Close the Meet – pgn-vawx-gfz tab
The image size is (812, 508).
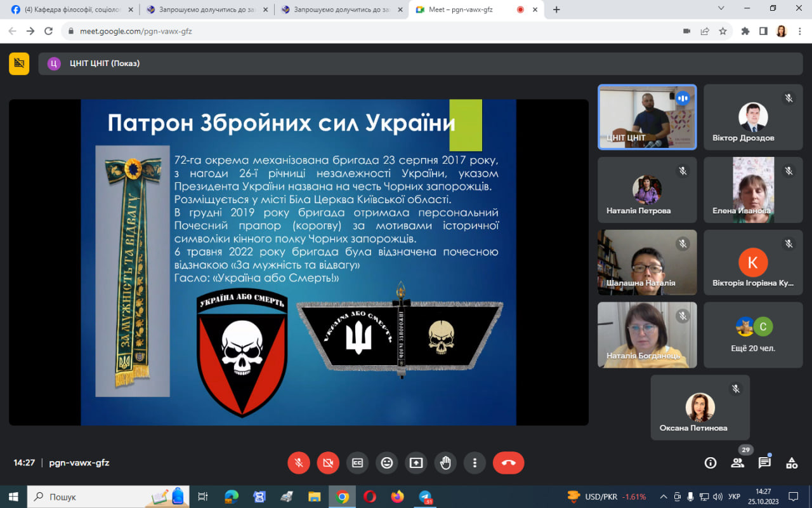[x=535, y=10]
